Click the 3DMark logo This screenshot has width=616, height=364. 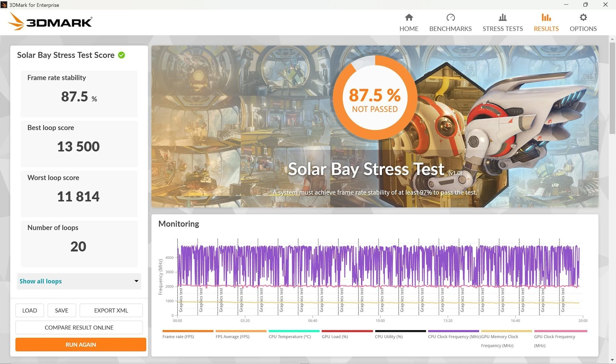pos(50,21)
